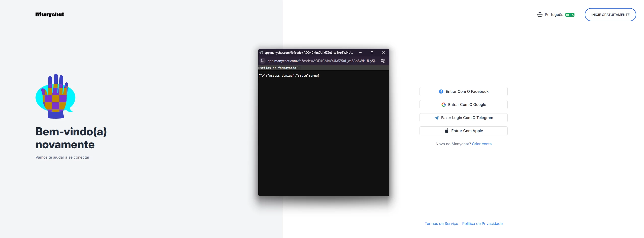Click the "Bem-vindo(a) novamente" heading
Image resolution: width=644 pixels, height=238 pixels.
point(71,138)
